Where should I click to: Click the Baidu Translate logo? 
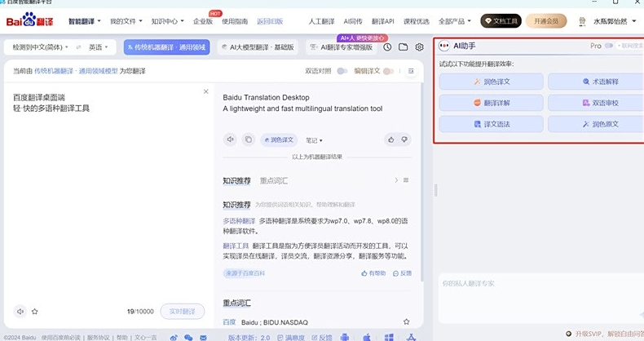29,20
